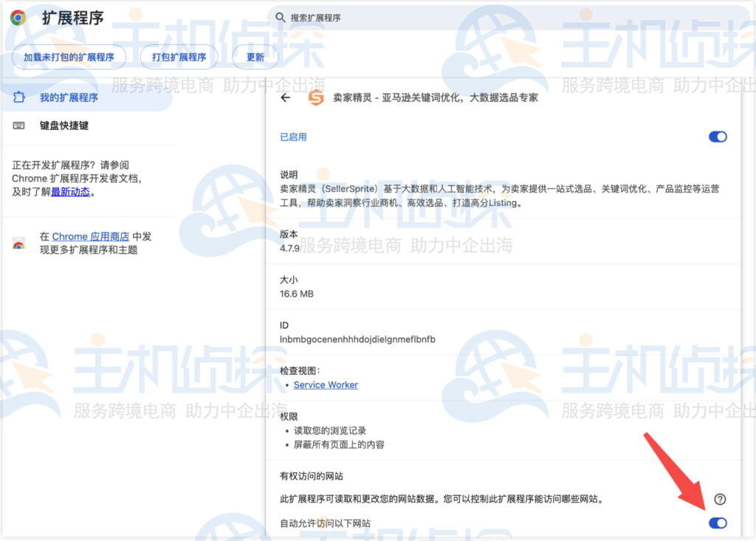Click the search magnifier icon
Image resolution: width=756 pixels, height=541 pixels.
(x=279, y=16)
